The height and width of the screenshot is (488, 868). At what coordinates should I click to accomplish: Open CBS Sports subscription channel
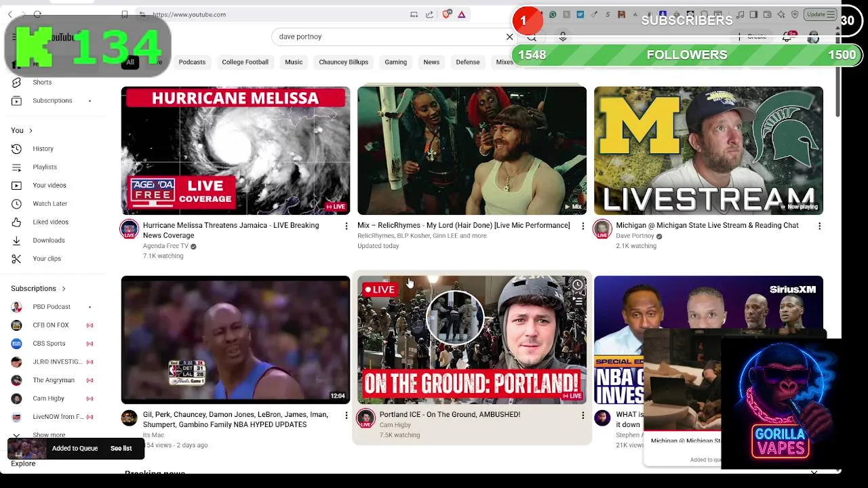pos(49,344)
